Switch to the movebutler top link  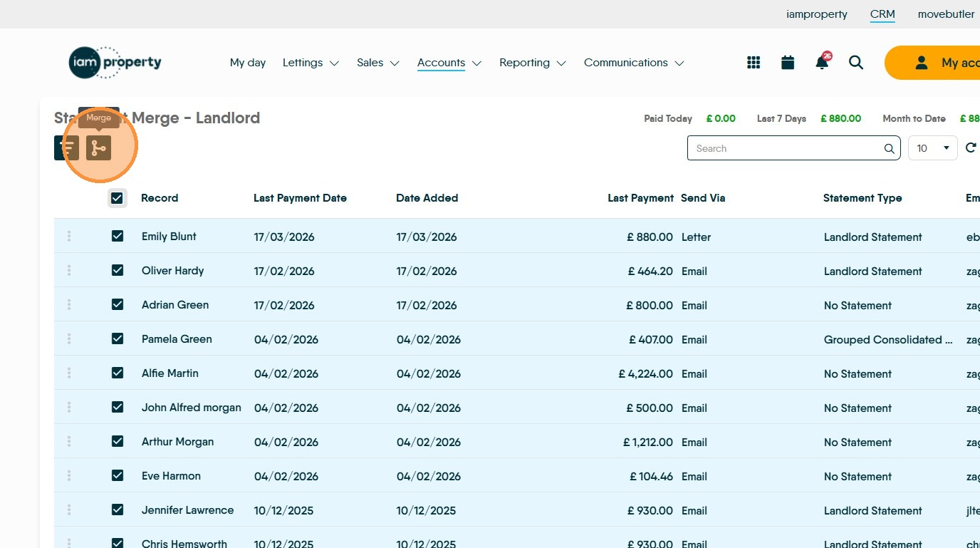tap(947, 14)
